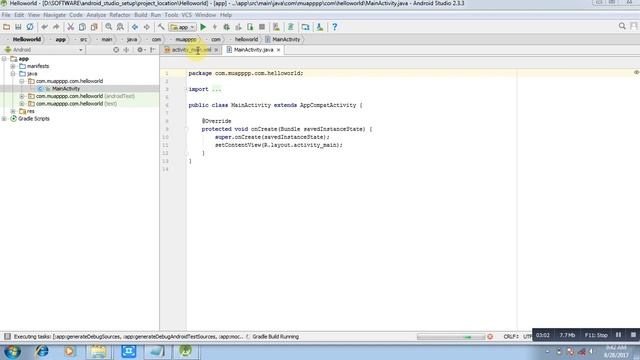Click the Cut scissors icon

click(x=70, y=27)
